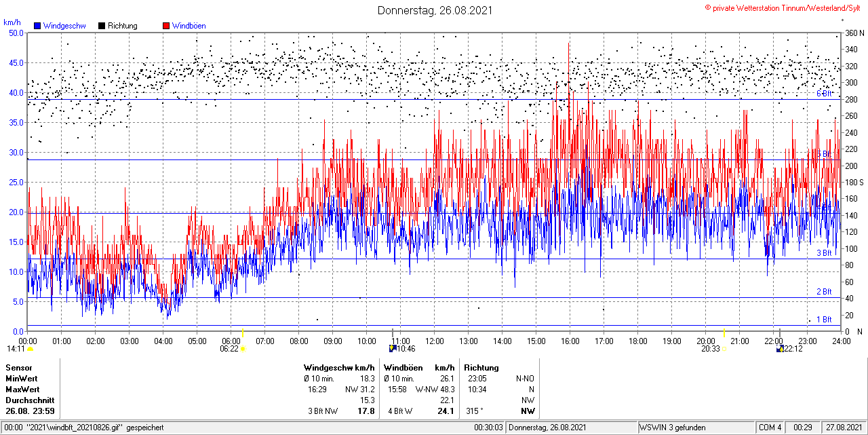Click the Windgeschw legend label
The height and width of the screenshot is (435, 868).
click(x=64, y=26)
